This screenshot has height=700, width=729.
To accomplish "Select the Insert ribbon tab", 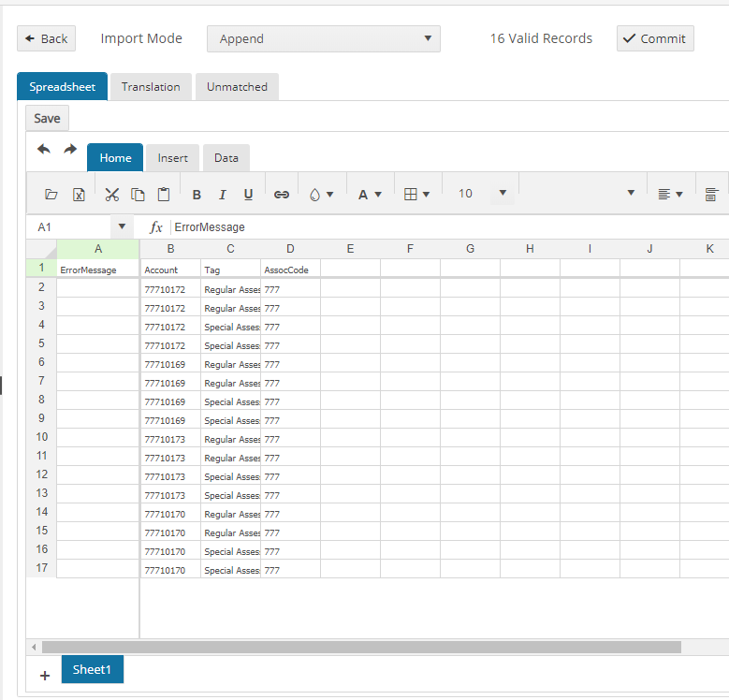I will [x=172, y=157].
